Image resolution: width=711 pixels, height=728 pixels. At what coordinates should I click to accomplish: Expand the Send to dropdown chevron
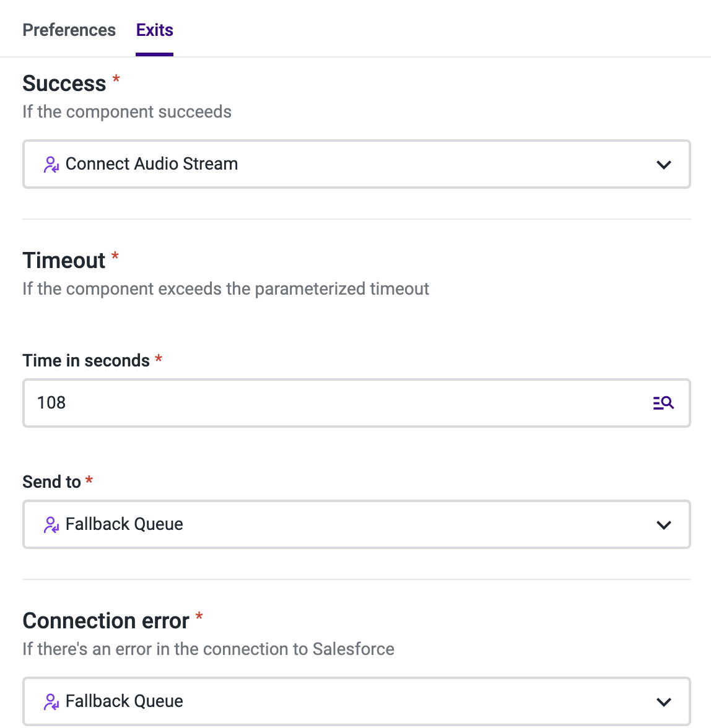click(664, 525)
